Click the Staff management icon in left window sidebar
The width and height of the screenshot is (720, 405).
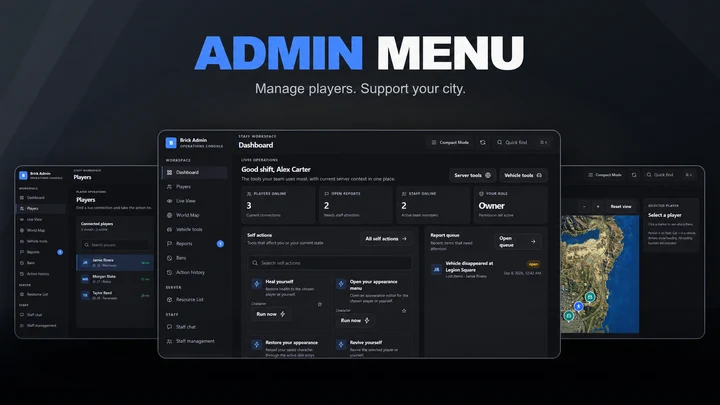point(22,326)
